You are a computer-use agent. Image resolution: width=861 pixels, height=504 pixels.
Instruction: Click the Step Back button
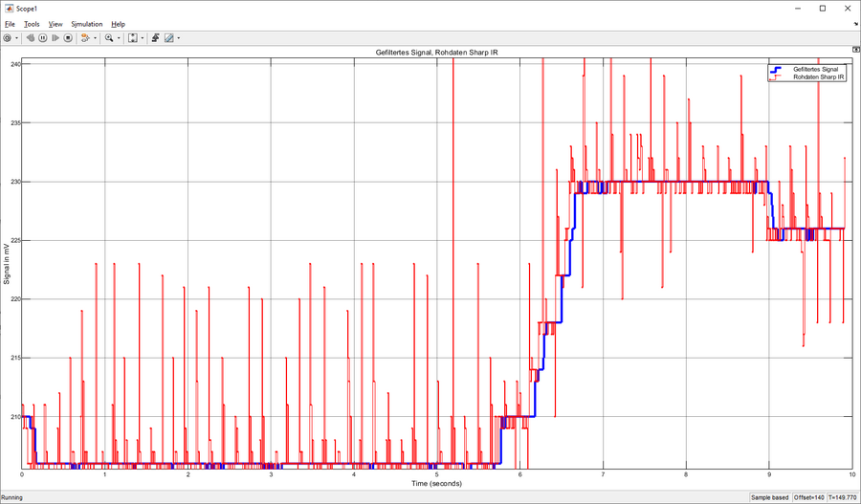pos(31,38)
